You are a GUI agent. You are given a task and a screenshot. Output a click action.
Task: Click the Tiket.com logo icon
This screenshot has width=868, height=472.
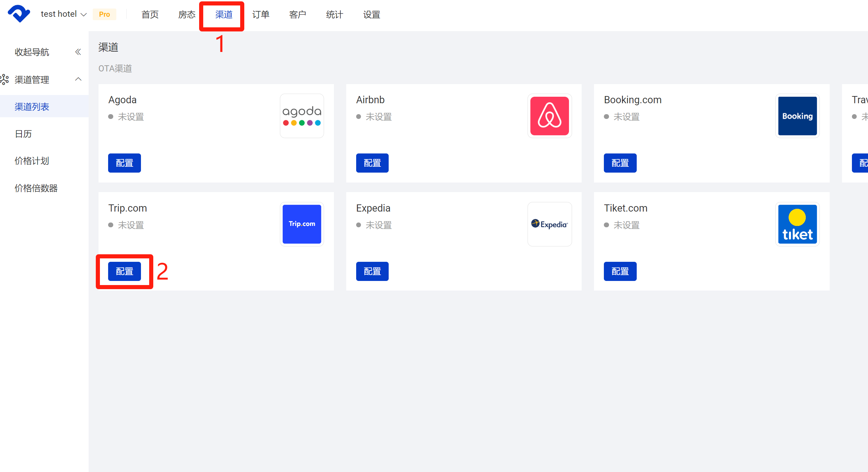click(797, 224)
